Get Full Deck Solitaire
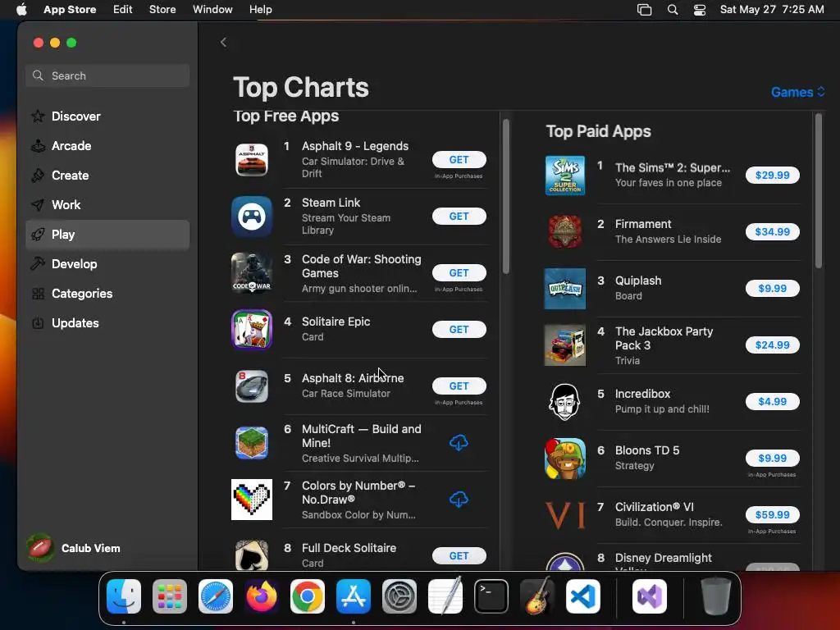 (x=459, y=556)
